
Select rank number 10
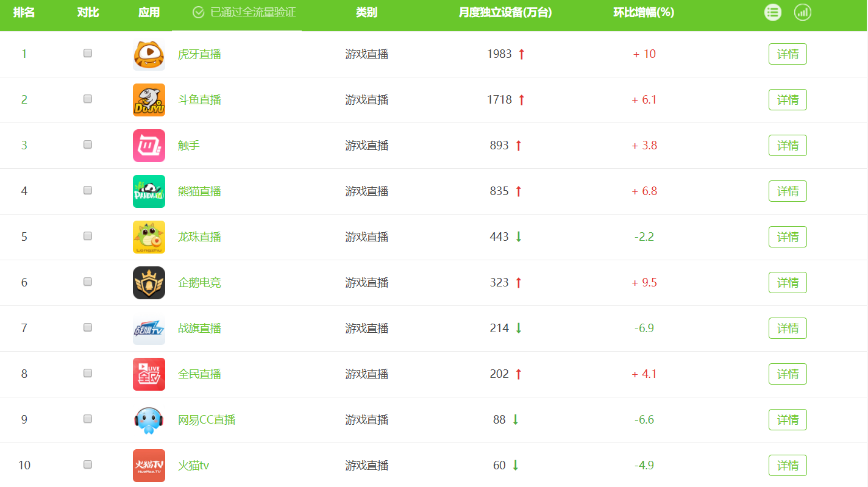tap(24, 466)
